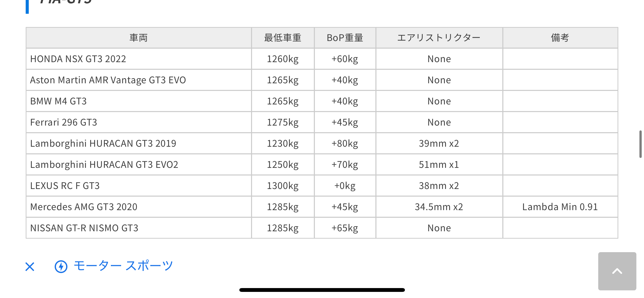This screenshot has width=644, height=298.
Task: Click the Lambda Min 0.91 note cell
Action: pos(560,207)
